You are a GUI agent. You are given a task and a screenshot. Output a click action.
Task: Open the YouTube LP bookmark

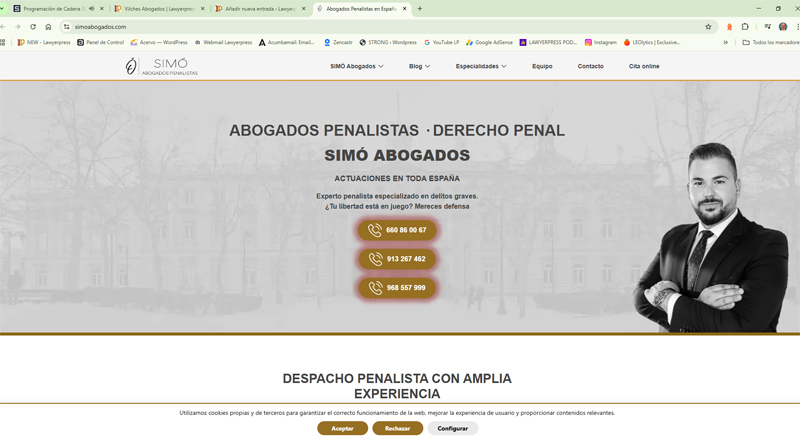coord(441,42)
